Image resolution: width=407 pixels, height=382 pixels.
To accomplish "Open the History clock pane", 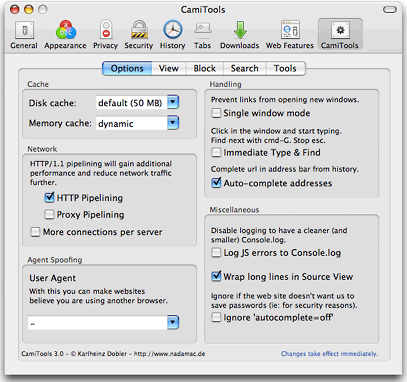I will (x=172, y=35).
